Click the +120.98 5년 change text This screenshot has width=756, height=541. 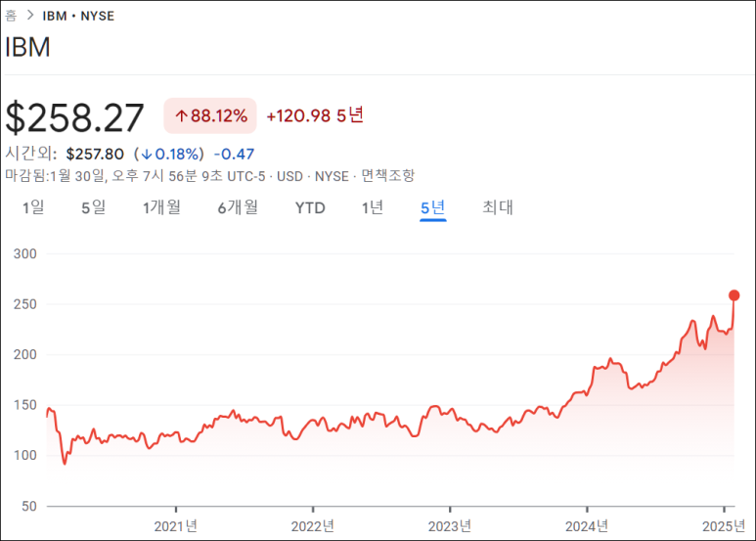pos(315,115)
